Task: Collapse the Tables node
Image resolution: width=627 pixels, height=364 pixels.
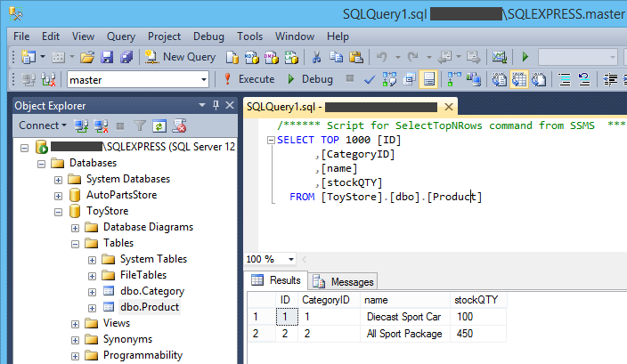Action: point(75,244)
